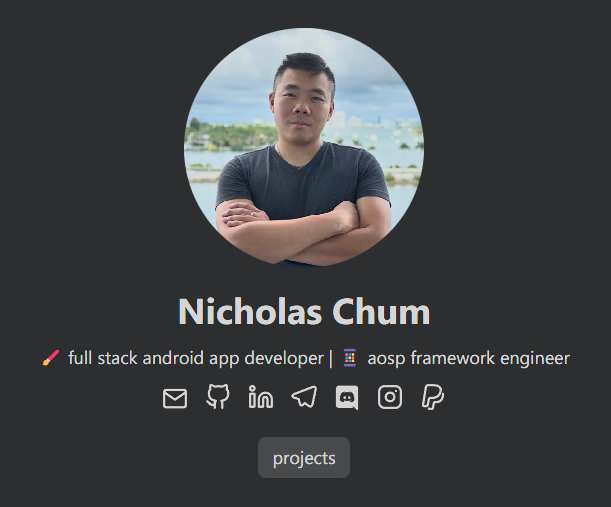Click the paintbrush emoji in the tagline
This screenshot has width=611, height=507.
click(51, 357)
